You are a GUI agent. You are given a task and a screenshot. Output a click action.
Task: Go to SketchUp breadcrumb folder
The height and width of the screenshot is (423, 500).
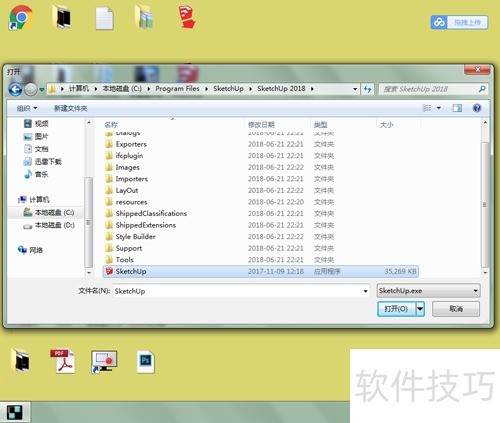click(x=228, y=89)
